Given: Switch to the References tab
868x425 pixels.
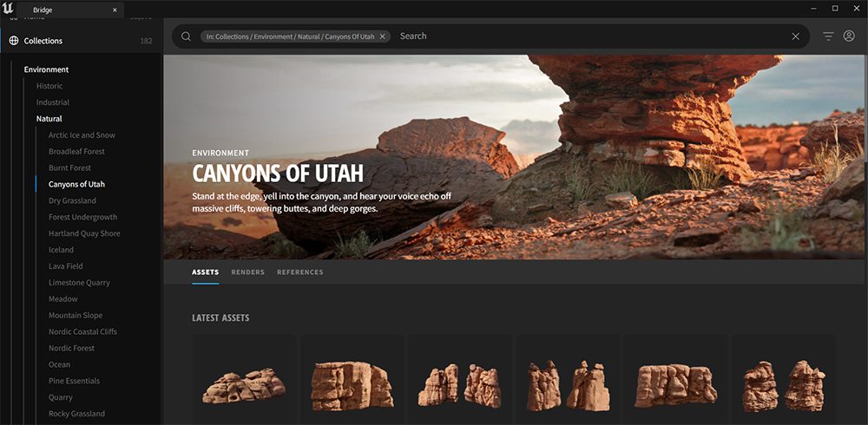Looking at the screenshot, I should pos(299,272).
